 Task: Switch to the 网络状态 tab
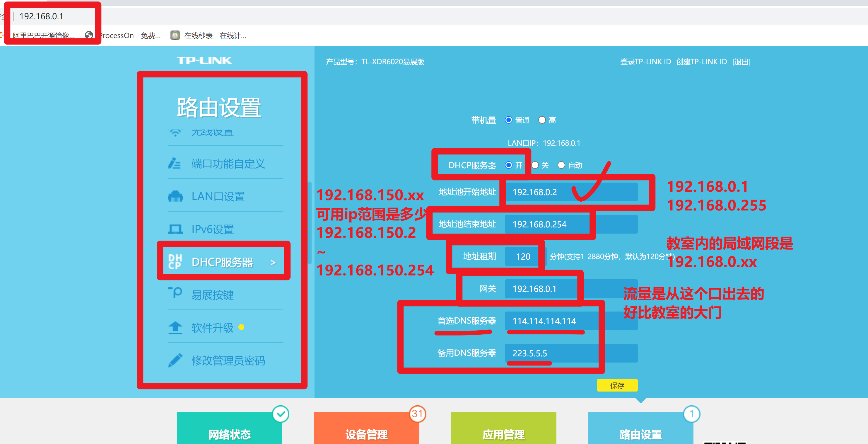click(230, 428)
